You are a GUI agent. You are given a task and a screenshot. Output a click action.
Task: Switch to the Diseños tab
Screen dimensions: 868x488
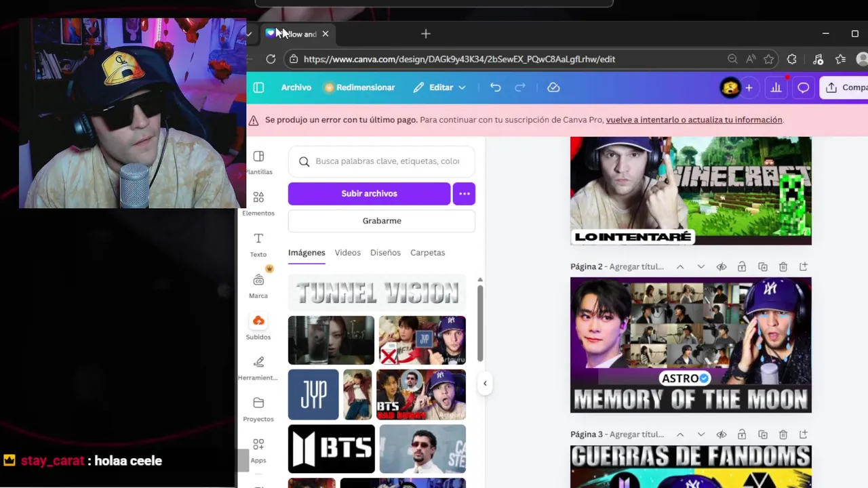click(385, 253)
